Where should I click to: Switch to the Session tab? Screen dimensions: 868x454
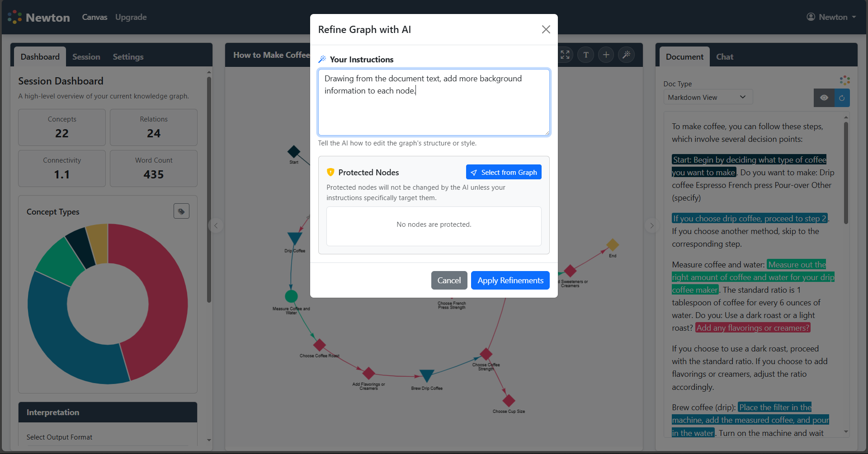pyautogui.click(x=86, y=57)
